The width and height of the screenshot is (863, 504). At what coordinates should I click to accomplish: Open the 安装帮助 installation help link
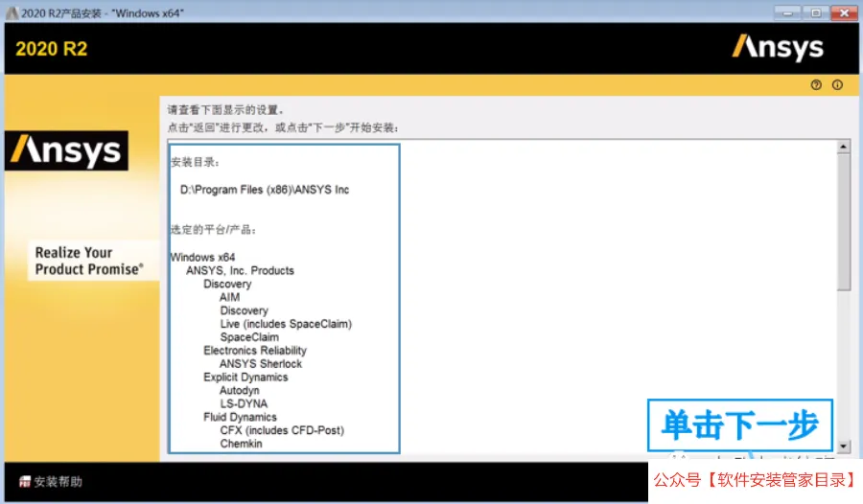pos(58,481)
